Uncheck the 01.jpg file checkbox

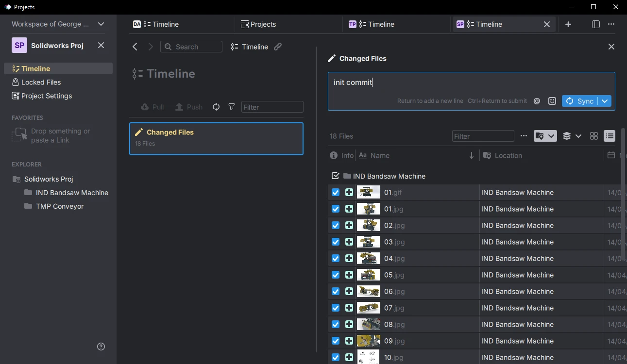click(x=335, y=209)
